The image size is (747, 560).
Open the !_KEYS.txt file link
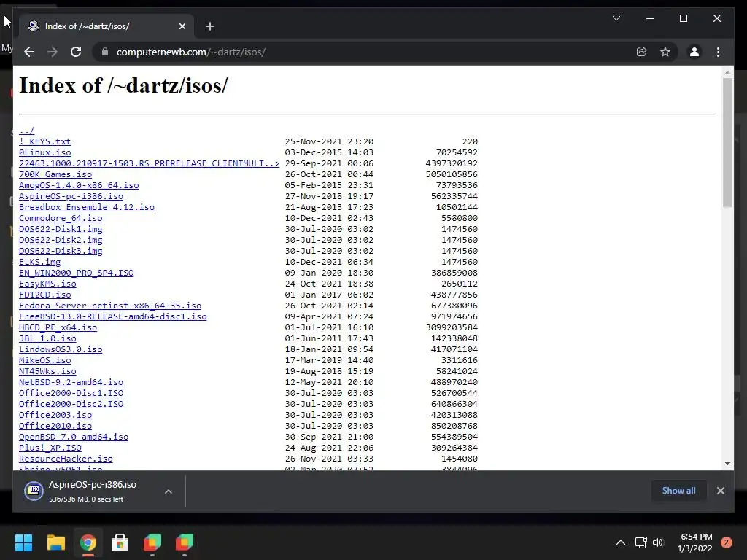coord(44,141)
